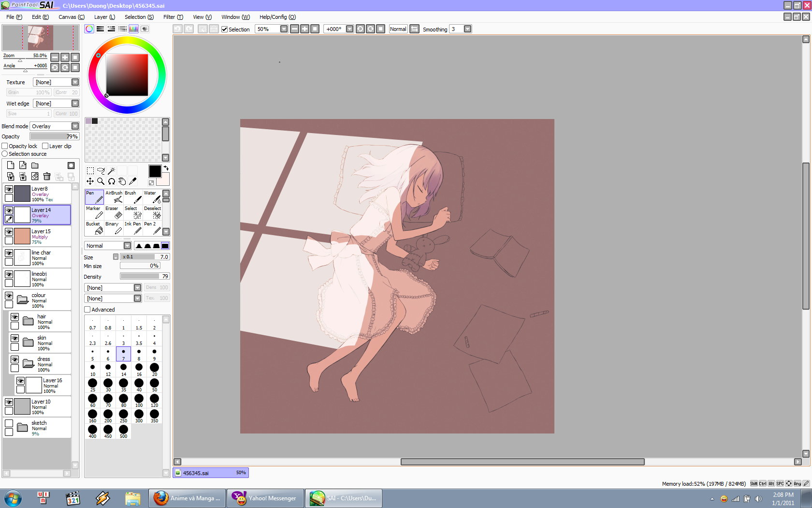The image size is (812, 508).
Task: Pick the zoom magnifier tool
Action: (101, 181)
